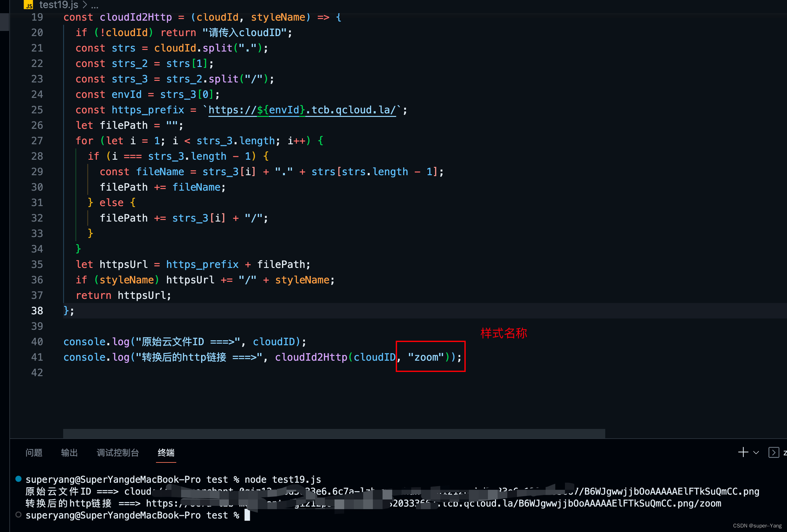787x532 pixels.
Task: Click line number 27 in the gutter
Action: (37, 141)
